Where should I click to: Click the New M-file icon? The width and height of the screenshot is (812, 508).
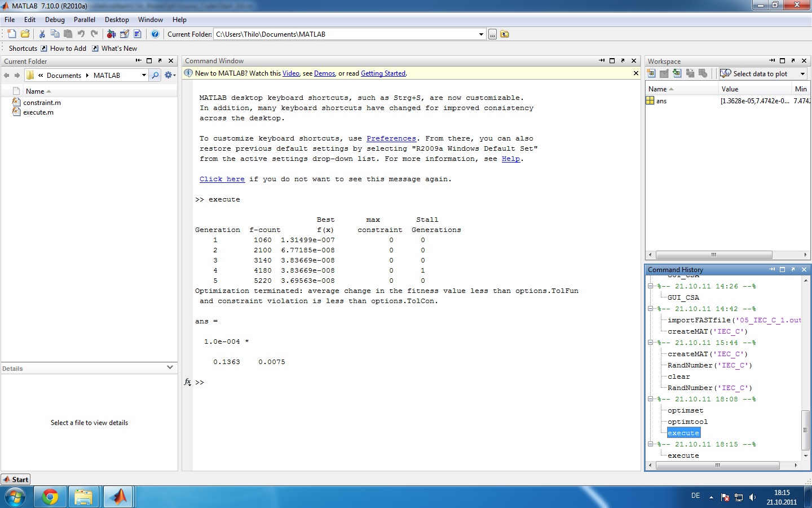point(12,34)
